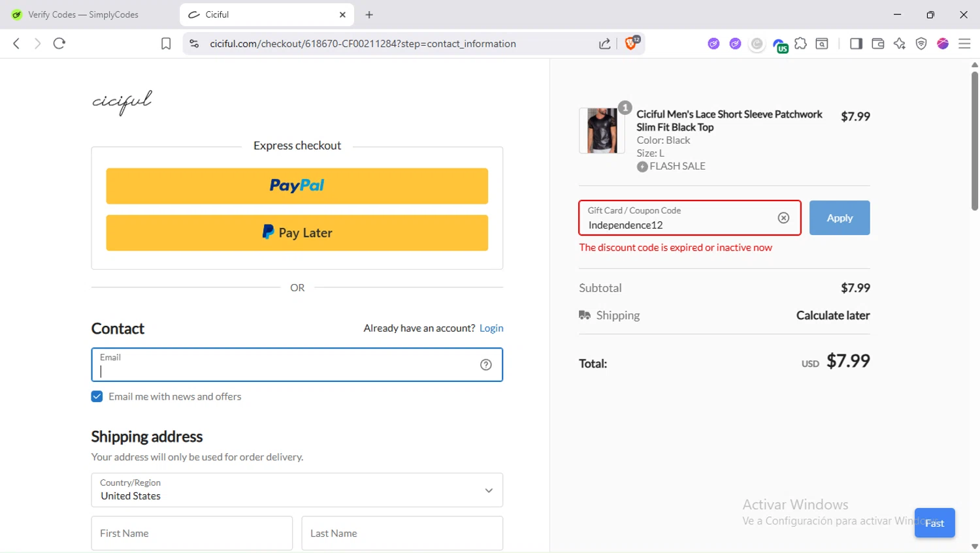The height and width of the screenshot is (553, 980).
Task: Toggle the browser sidebar panel
Action: coord(856,44)
